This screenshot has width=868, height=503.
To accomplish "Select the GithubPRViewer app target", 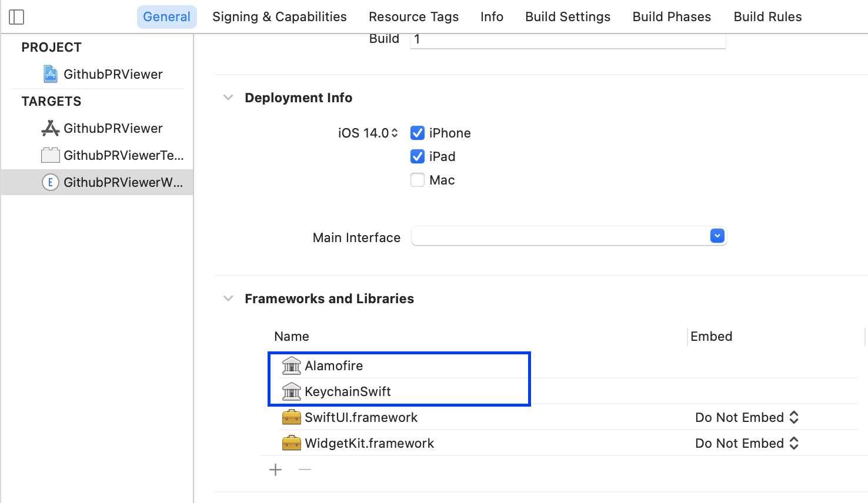I will 97,128.
